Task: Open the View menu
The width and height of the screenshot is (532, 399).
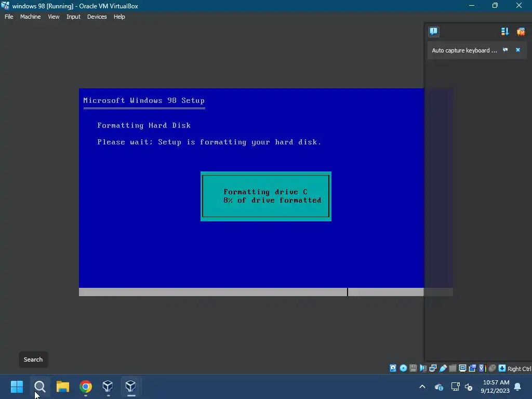Action: 54,17
